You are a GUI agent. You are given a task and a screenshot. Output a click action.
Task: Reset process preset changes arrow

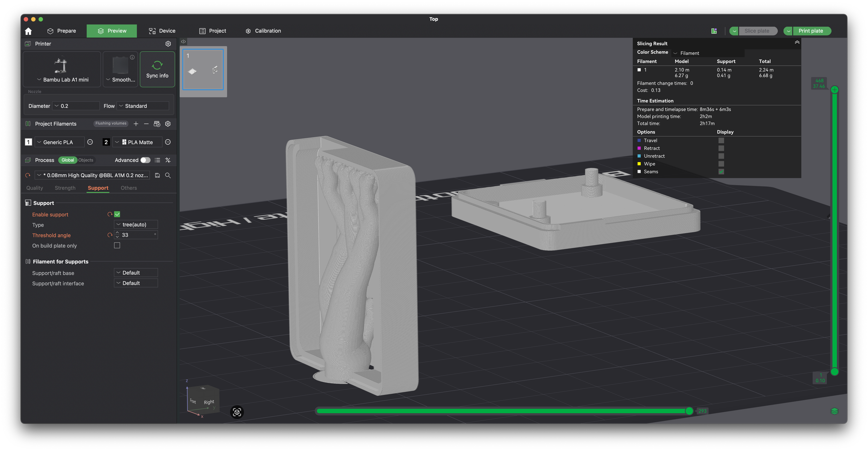(x=28, y=175)
